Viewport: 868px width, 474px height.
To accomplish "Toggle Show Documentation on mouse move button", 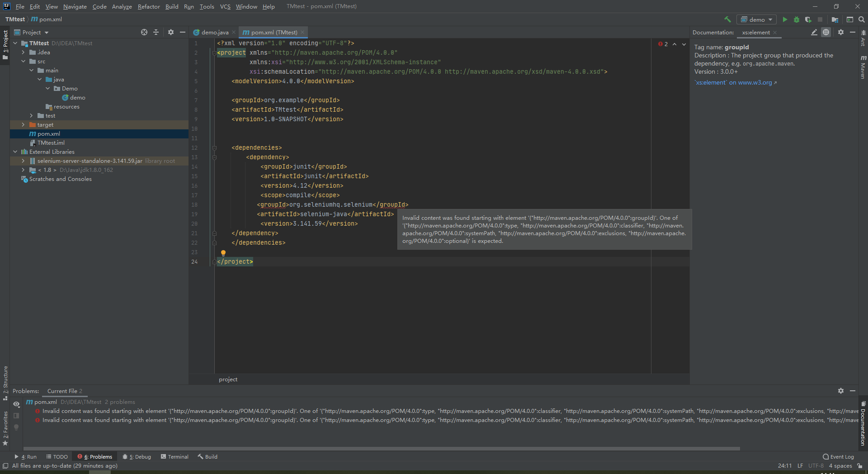I will click(826, 32).
